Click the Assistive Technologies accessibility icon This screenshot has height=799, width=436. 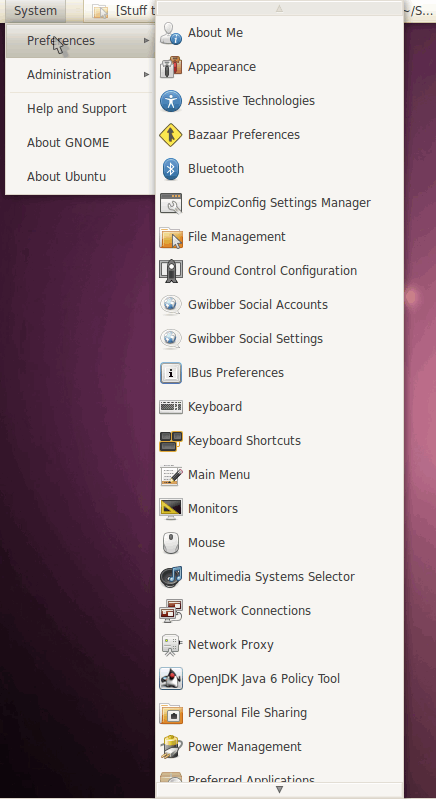pyautogui.click(x=171, y=101)
